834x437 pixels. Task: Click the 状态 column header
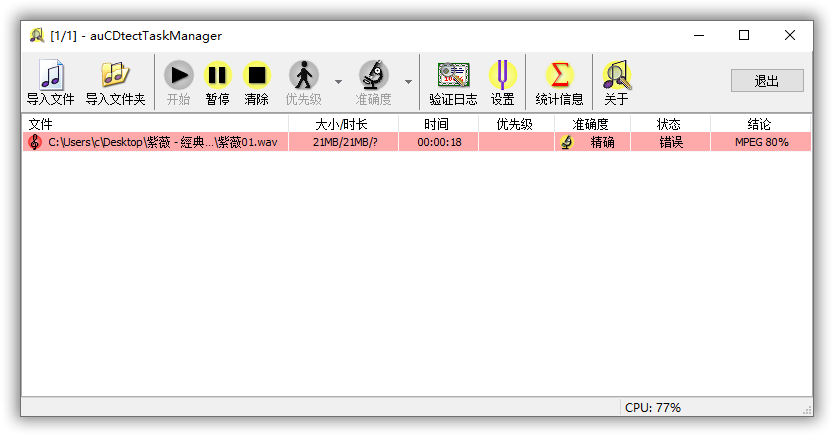tap(670, 124)
